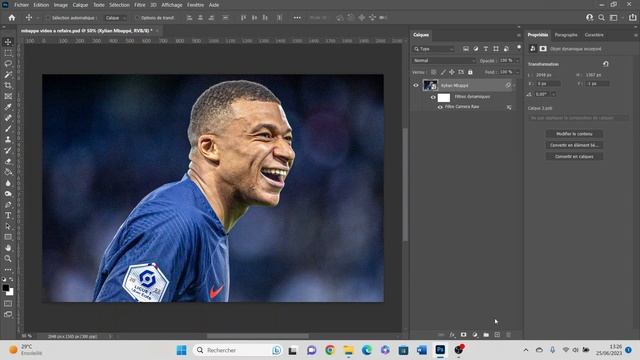This screenshot has height=360, width=640.
Task: Hide the Kylian Mbappé layer
Action: coord(416,85)
